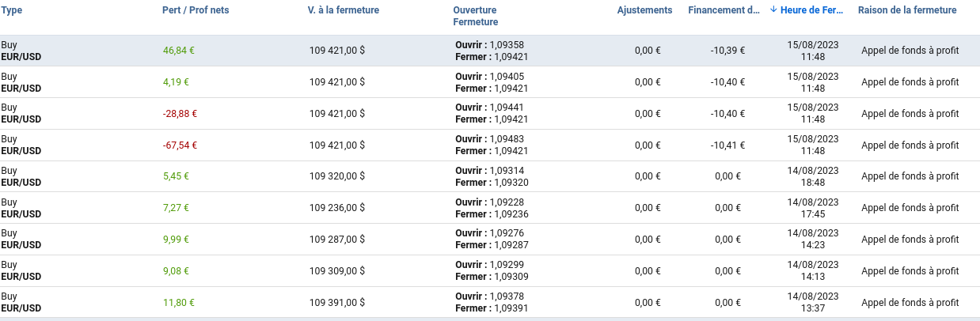Screen dimensions: 980x321
Task: Click the 11,80 € profit entry
Action: 179,302
